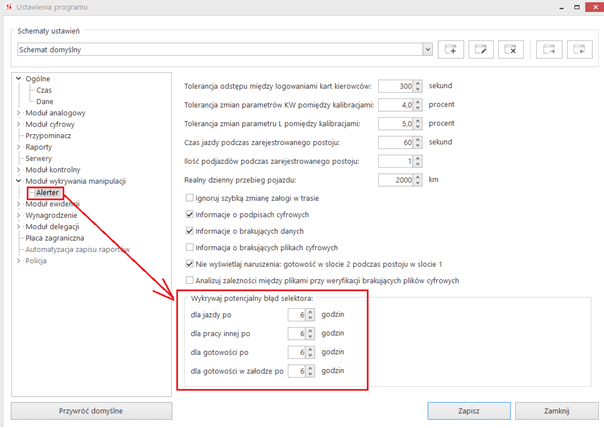The image size is (604, 428).
Task: Select 'Alerter' in the settings tree
Action: [47, 192]
